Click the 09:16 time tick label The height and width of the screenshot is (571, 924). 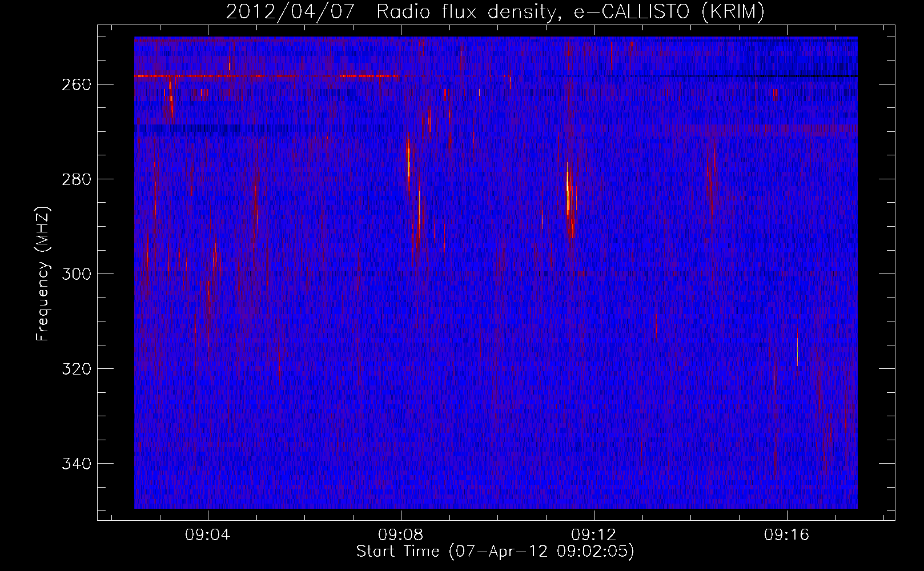pyautogui.click(x=787, y=535)
